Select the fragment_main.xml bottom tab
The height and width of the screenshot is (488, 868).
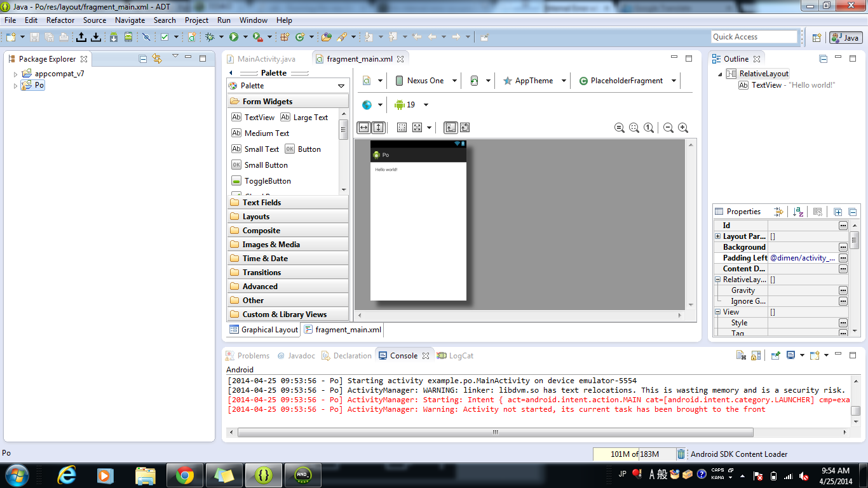[341, 330]
